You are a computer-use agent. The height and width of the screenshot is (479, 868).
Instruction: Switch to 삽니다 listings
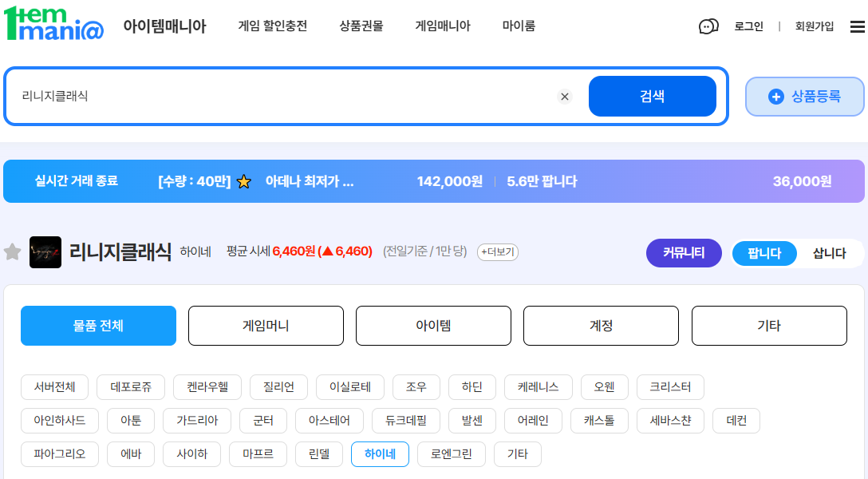829,253
